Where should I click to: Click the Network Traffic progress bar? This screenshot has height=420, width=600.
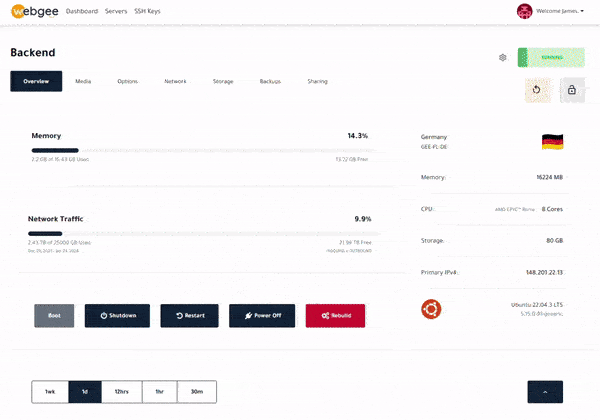click(204, 233)
